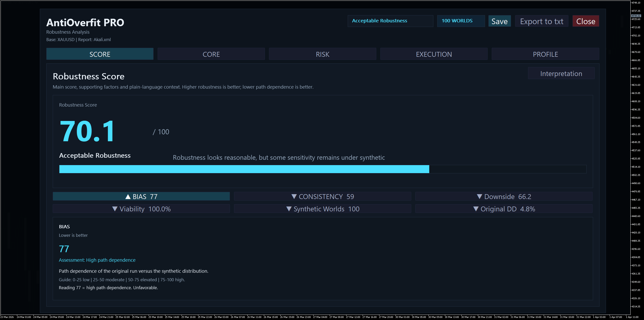Switch to the RISK tab
The image size is (644, 320).
(322, 54)
